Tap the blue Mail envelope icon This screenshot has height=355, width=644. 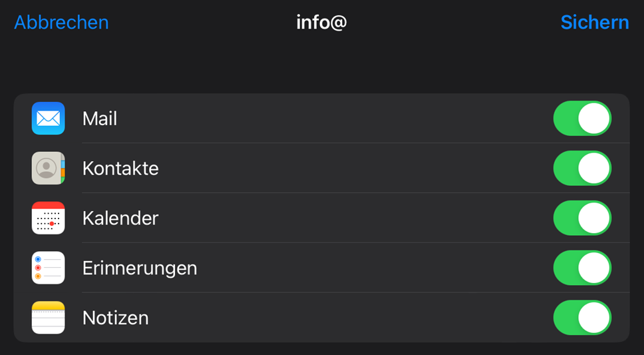(48, 119)
